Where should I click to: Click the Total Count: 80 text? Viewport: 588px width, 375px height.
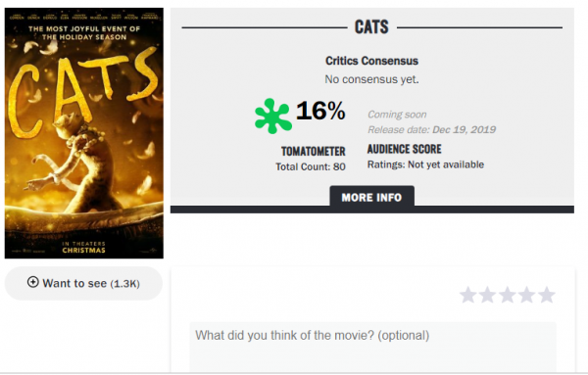(311, 166)
